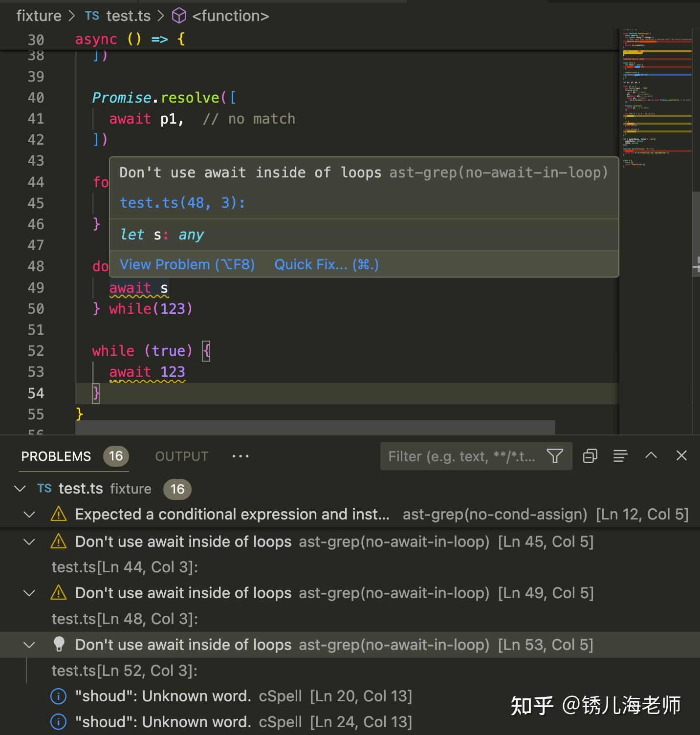Click the symbol cube icon before <function>

coord(179,16)
